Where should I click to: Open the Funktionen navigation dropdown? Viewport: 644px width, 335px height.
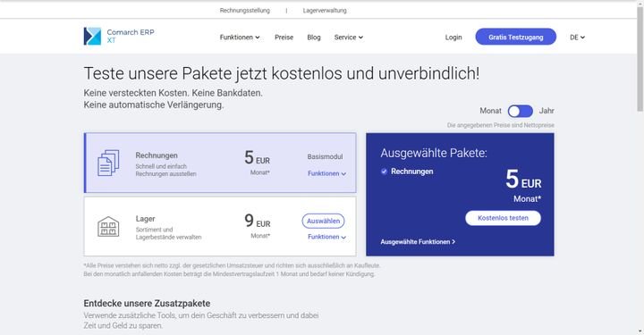click(x=240, y=38)
